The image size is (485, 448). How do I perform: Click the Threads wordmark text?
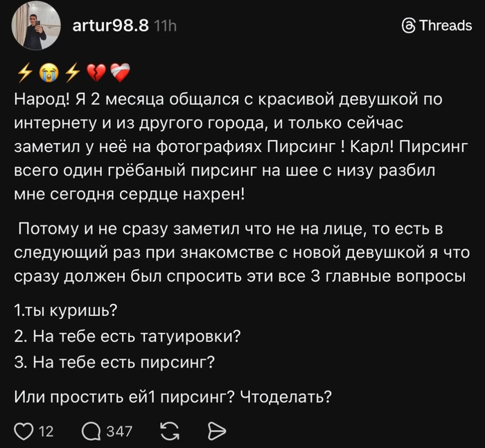coord(446,26)
